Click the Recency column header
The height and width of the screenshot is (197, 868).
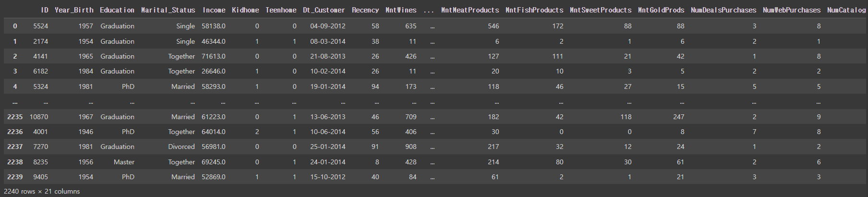click(x=365, y=10)
